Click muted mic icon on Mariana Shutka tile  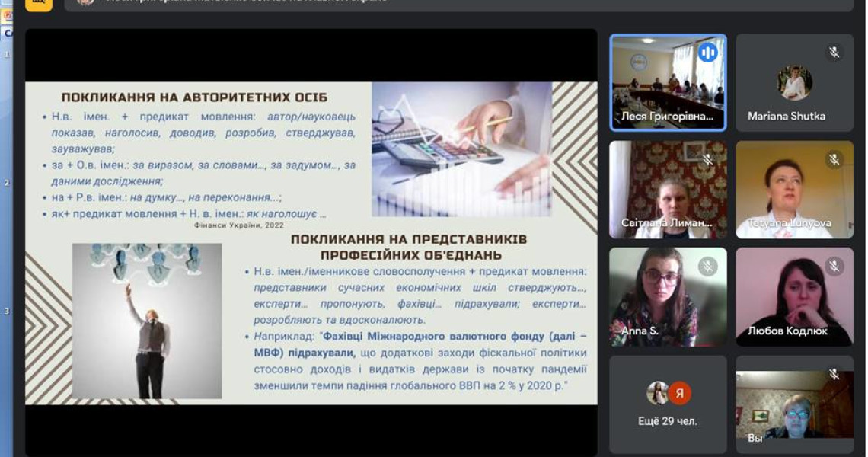pos(834,53)
